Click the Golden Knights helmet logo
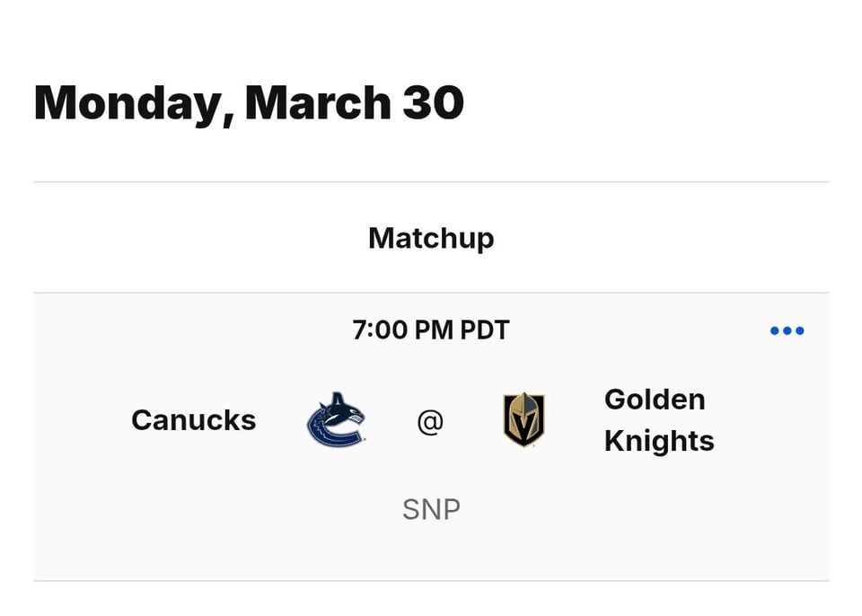 click(523, 420)
